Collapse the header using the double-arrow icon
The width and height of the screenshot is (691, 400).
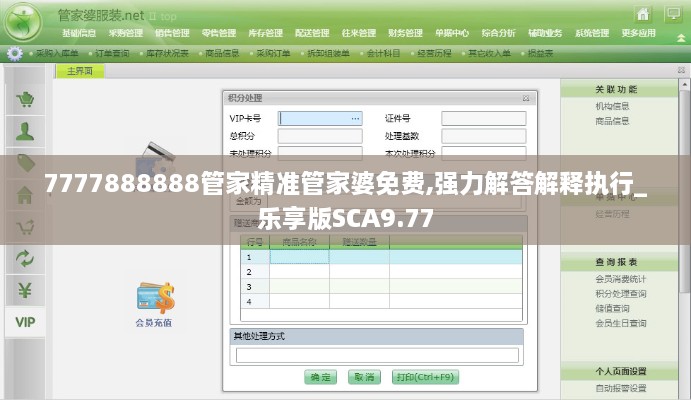tap(681, 39)
